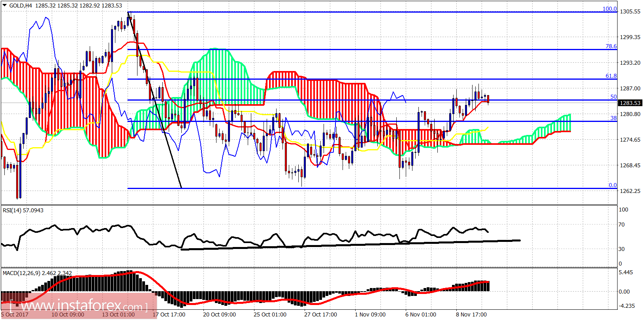Click the 1305.55 price axis value

pyautogui.click(x=630, y=11)
